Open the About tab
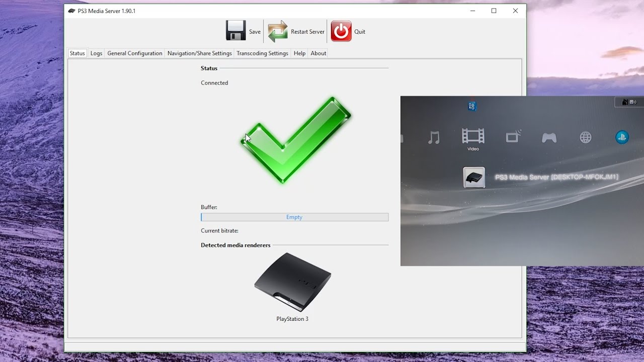The width and height of the screenshot is (644, 362). [318, 53]
